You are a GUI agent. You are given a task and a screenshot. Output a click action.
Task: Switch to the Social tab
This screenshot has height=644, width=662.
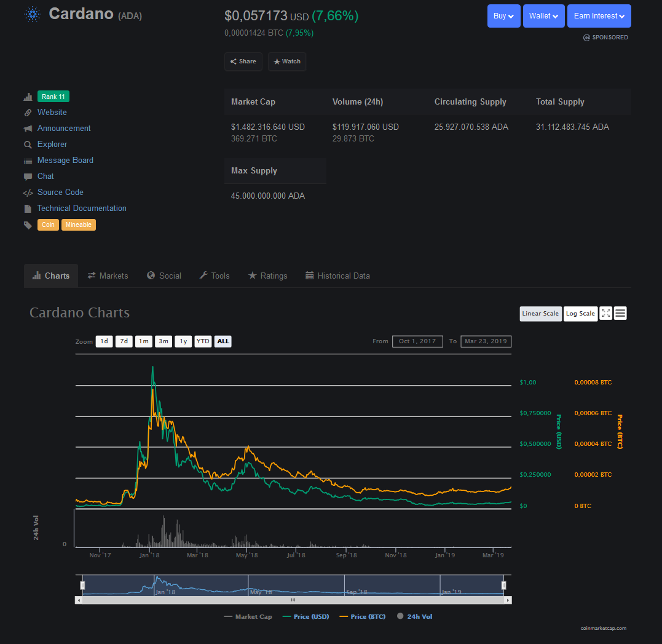[x=164, y=276]
